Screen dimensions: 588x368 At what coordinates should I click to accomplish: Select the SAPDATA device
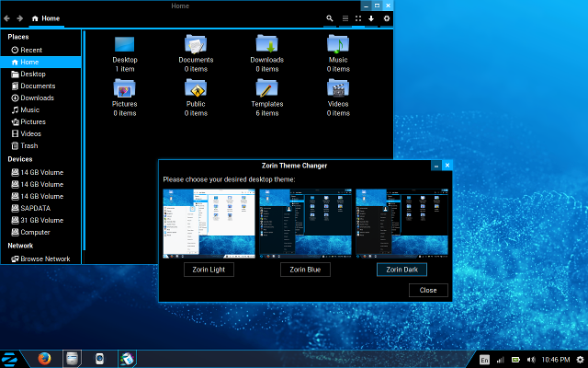point(40,209)
